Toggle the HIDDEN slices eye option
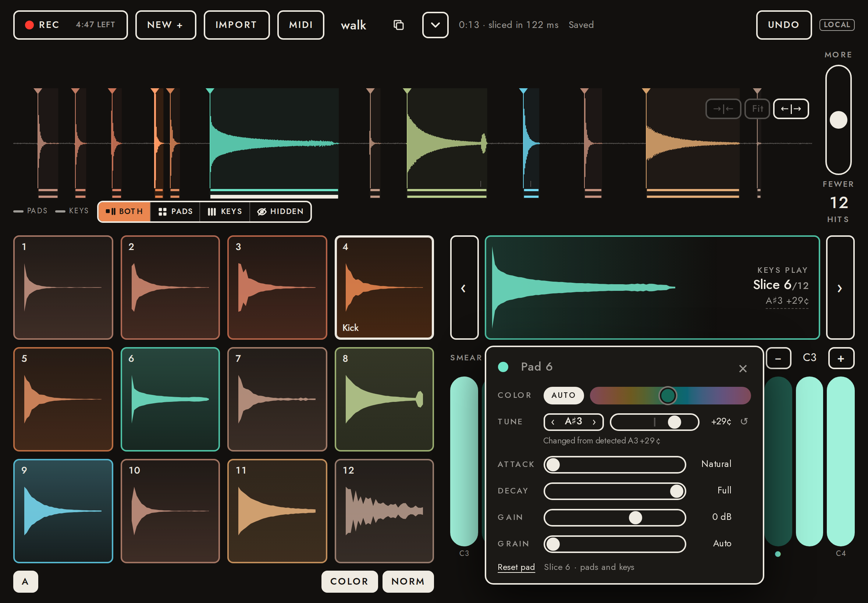The height and width of the screenshot is (603, 868). point(280,211)
